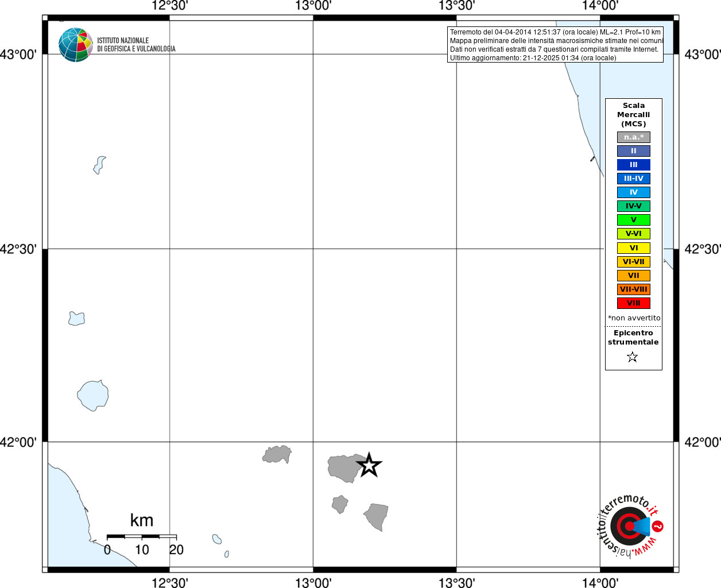This screenshot has height=588, width=721.
Task: Click the large round lake in the west
Action: coord(93,395)
